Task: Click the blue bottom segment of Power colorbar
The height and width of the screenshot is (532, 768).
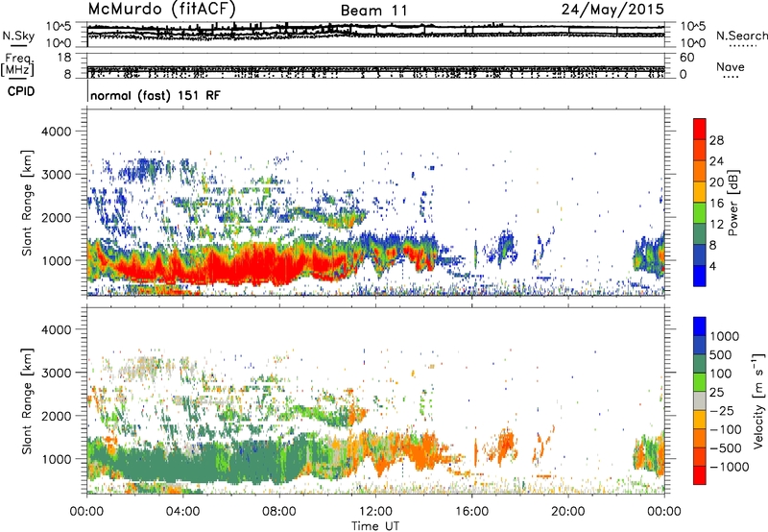Action: [700, 276]
